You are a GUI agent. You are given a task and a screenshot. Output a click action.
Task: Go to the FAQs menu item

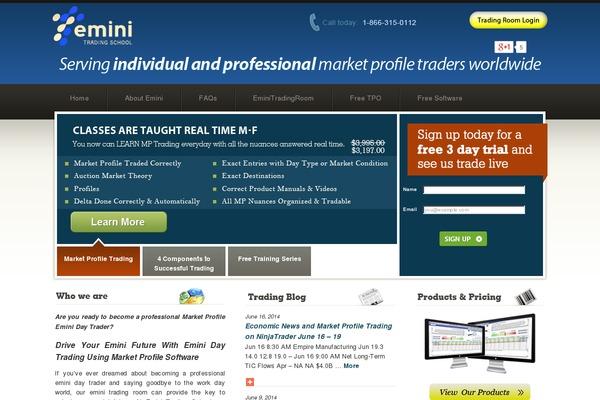(208, 98)
